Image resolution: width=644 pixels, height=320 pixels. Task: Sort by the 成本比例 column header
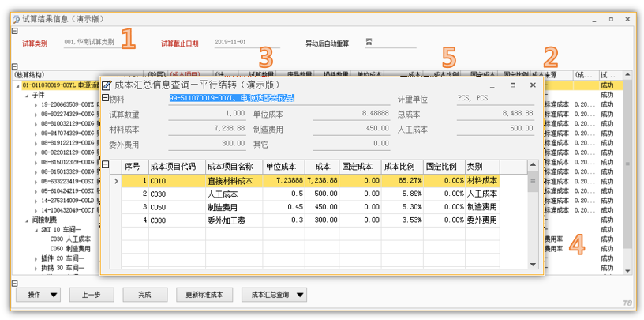coord(402,167)
